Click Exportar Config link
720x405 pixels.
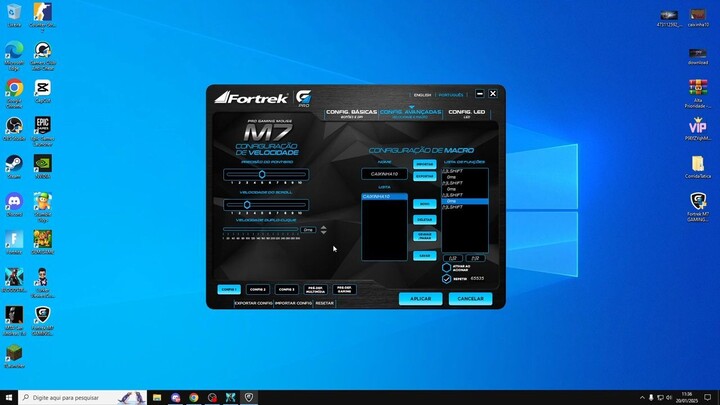(x=253, y=304)
